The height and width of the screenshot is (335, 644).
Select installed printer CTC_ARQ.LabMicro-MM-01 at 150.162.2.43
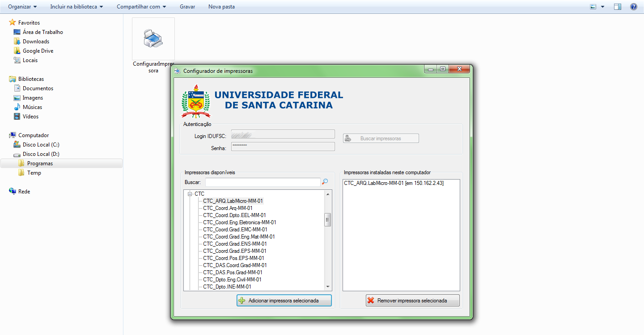click(x=394, y=183)
